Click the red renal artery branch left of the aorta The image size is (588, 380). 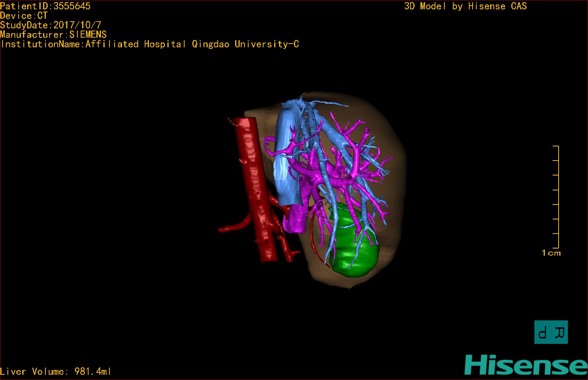(x=236, y=225)
